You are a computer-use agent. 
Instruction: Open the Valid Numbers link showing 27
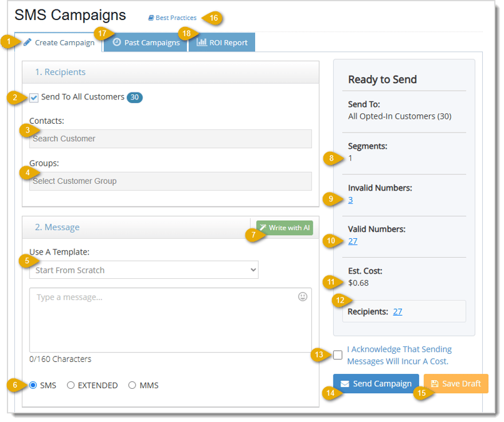[353, 241]
